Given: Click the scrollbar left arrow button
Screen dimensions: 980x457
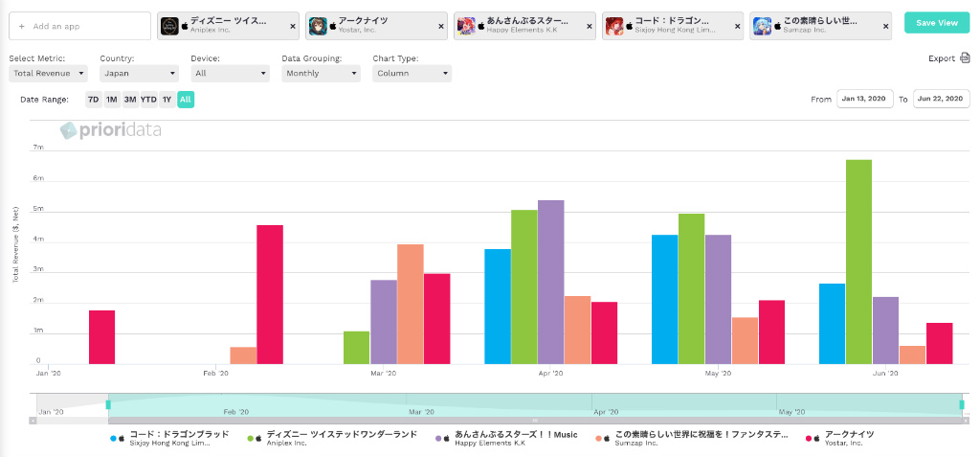Looking at the screenshot, I should pyautogui.click(x=32, y=421).
